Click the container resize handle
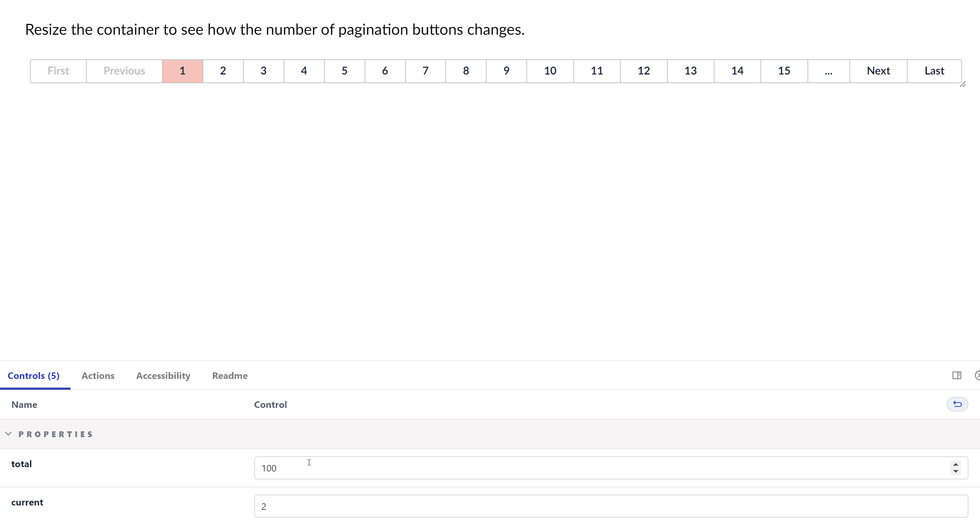Screen dimensions: 980x525 pyautogui.click(x=963, y=84)
